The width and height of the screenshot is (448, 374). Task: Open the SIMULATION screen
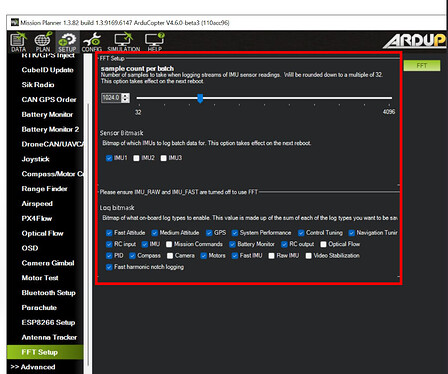pyautogui.click(x=124, y=43)
